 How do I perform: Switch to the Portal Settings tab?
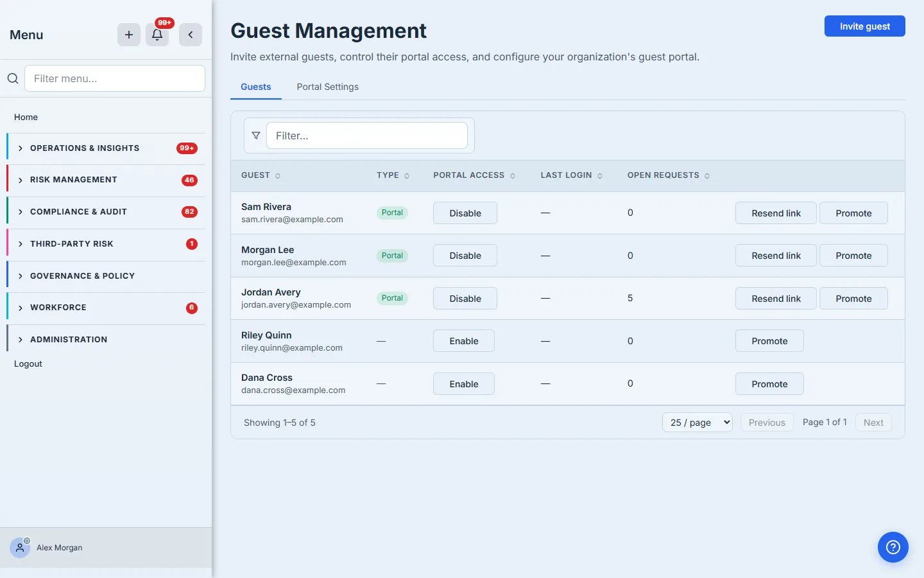[x=328, y=87]
